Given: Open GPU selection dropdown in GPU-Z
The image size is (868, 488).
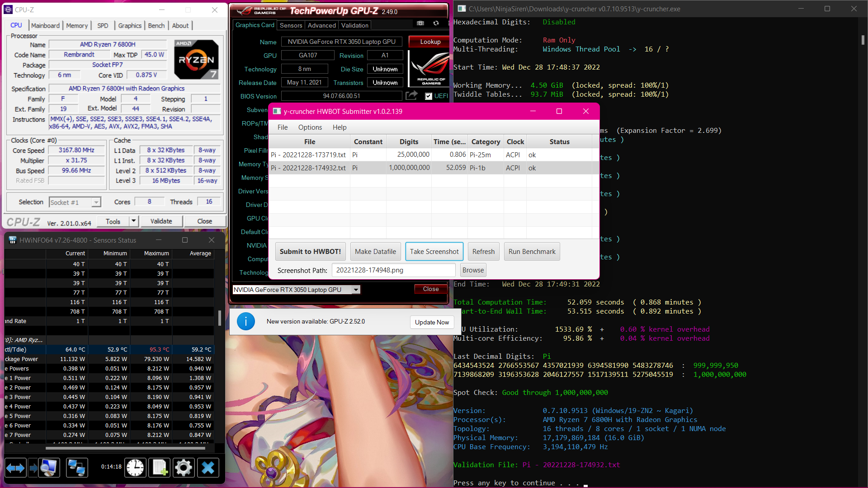Looking at the screenshot, I should coord(356,290).
